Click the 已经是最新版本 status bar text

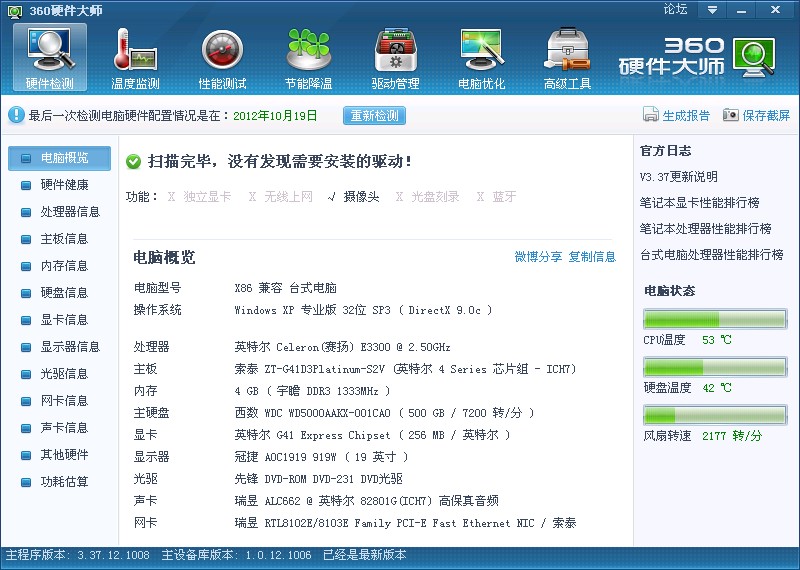[x=365, y=555]
